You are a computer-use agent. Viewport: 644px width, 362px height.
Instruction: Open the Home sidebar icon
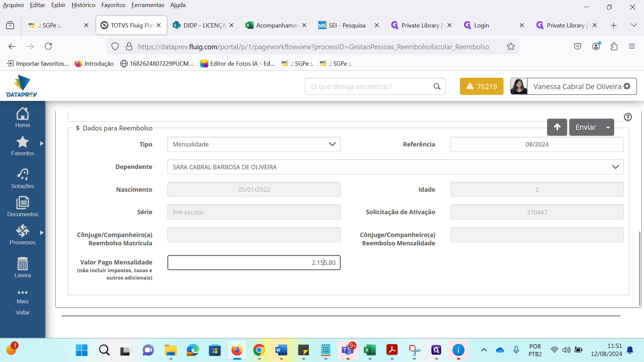tap(22, 118)
